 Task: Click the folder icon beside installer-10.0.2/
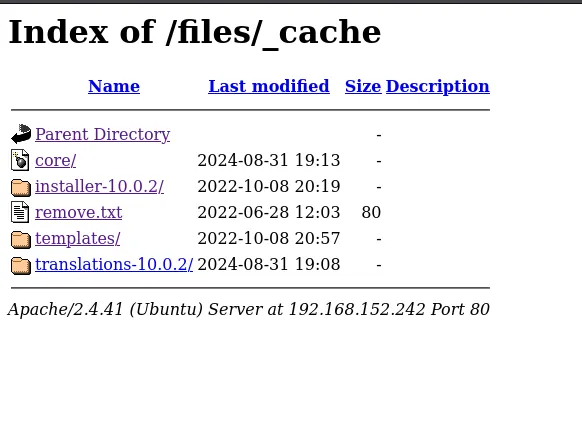tap(21, 187)
